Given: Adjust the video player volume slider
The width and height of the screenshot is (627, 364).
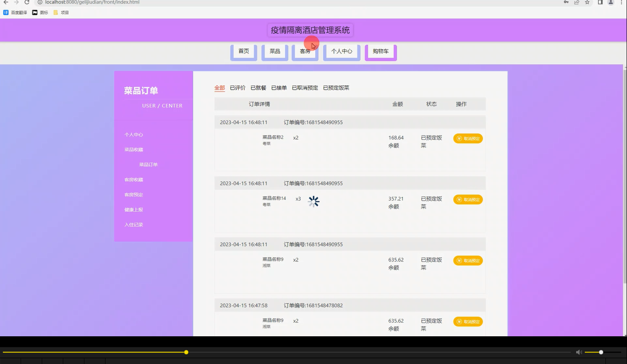Looking at the screenshot, I should [603, 352].
